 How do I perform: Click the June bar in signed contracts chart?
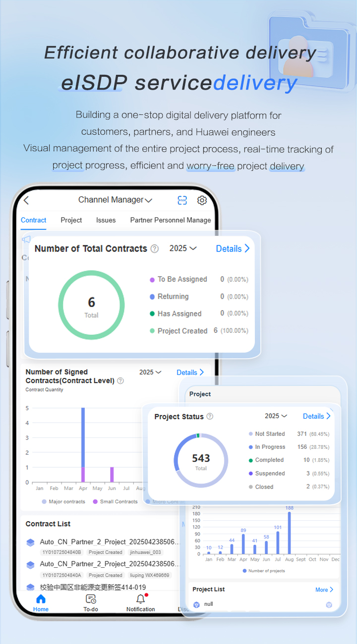point(112,475)
